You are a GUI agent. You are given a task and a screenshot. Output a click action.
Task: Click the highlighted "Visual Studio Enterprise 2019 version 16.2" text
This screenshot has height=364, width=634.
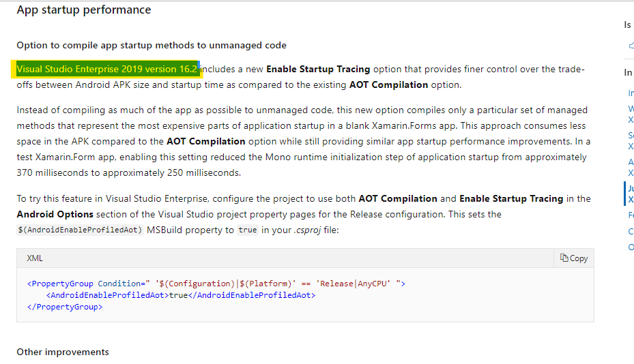click(106, 69)
